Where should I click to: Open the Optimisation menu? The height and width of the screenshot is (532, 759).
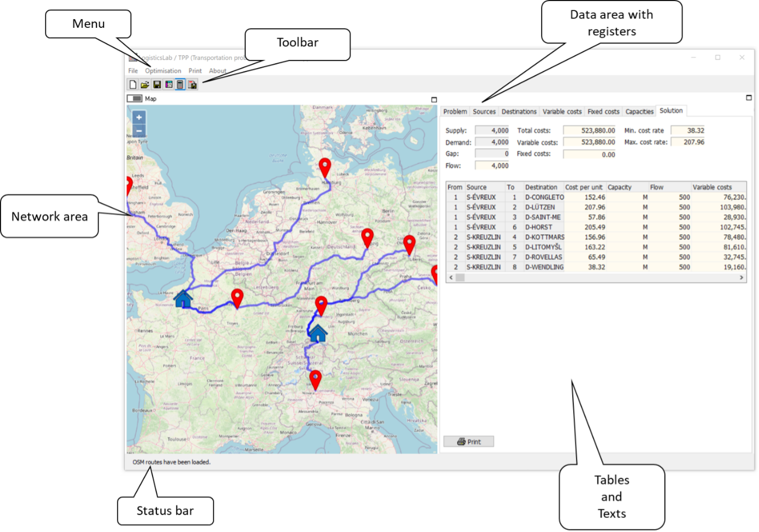(x=163, y=71)
